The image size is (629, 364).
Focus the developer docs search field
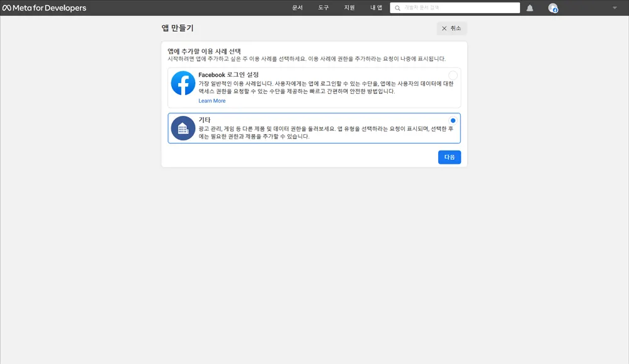(x=455, y=8)
